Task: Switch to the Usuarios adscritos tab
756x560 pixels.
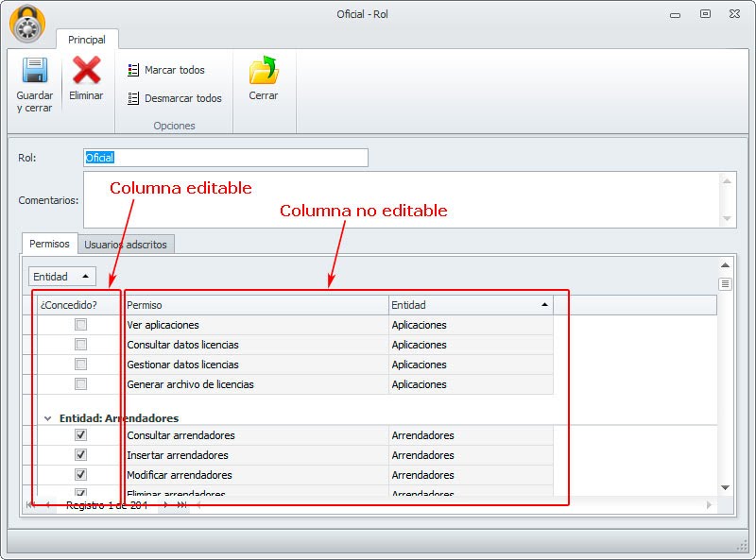Action: tap(126, 245)
